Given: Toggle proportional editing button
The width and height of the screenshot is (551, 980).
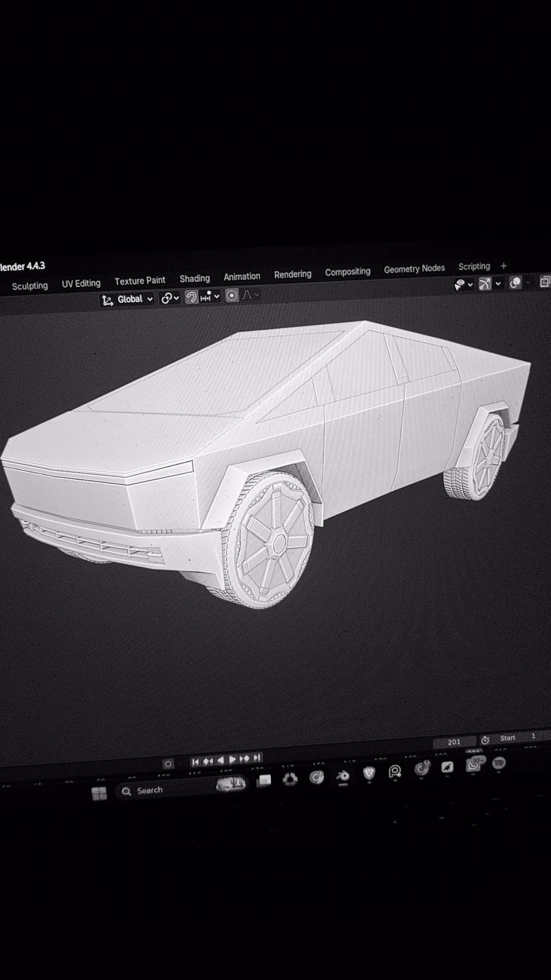Looking at the screenshot, I should [231, 296].
